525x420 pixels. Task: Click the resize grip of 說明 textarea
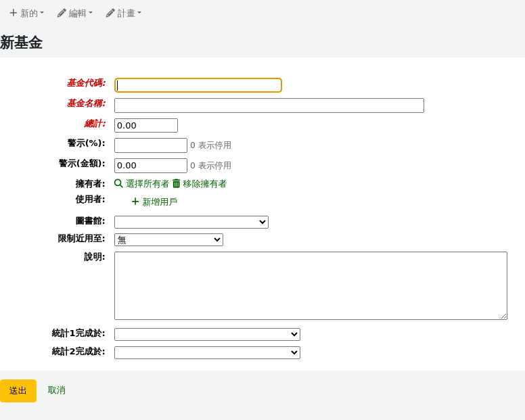[503, 316]
